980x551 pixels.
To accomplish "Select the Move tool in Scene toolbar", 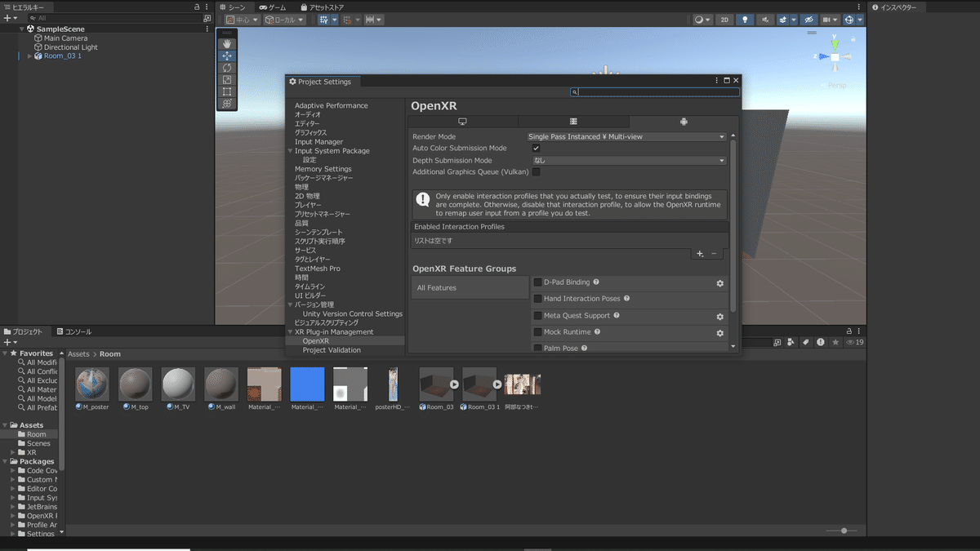I will 227,56.
